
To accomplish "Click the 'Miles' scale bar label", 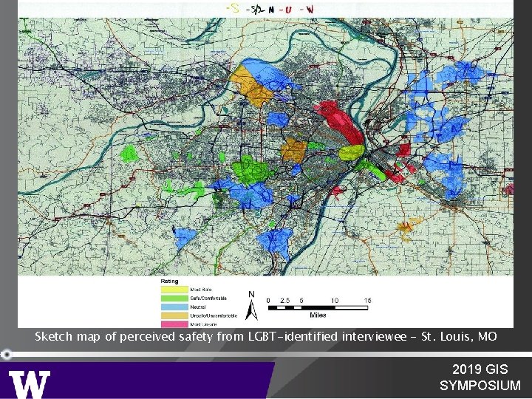I will 318,316.
